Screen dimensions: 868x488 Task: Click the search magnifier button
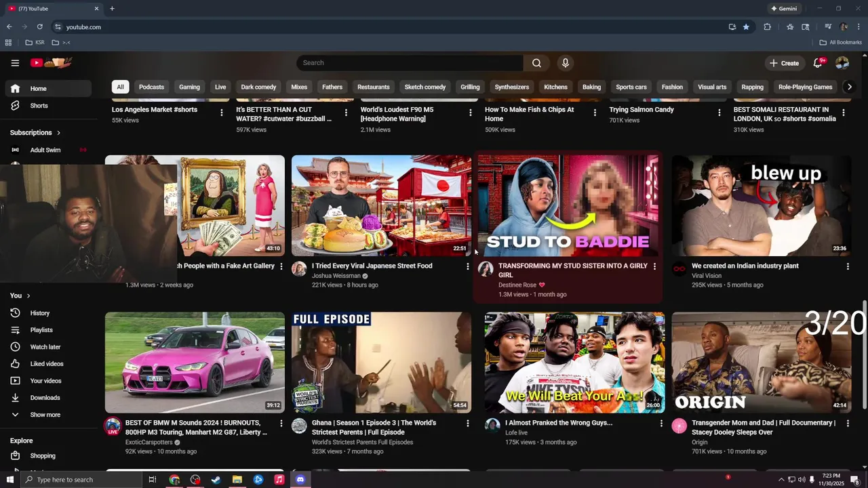[x=536, y=63]
